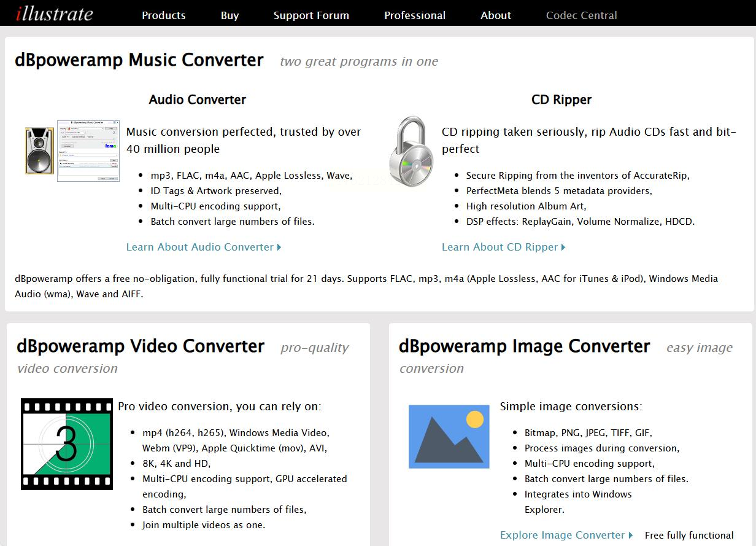The height and width of the screenshot is (546, 756).
Task: Click 'Multi-CPU encoding support' bullet under Audio Converter
Action: (215, 206)
